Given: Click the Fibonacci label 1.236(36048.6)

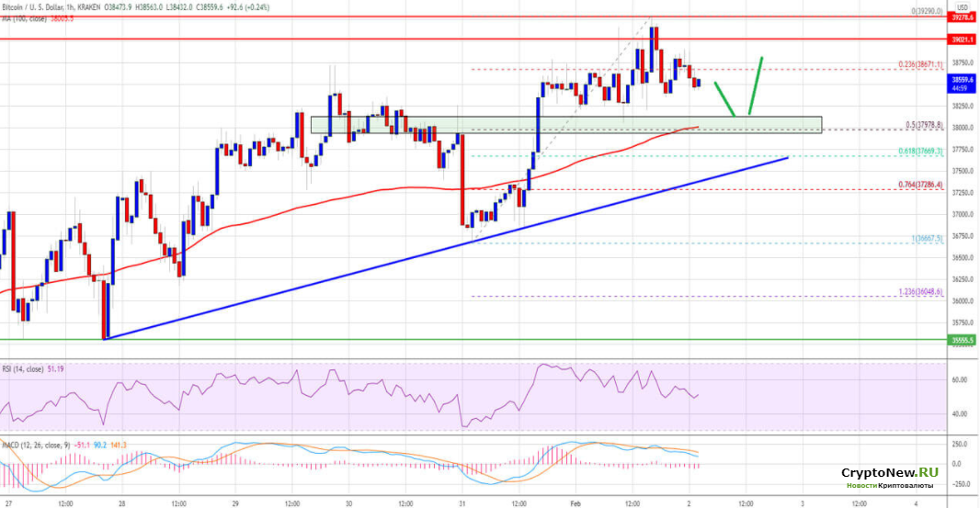Looking at the screenshot, I should [x=920, y=292].
